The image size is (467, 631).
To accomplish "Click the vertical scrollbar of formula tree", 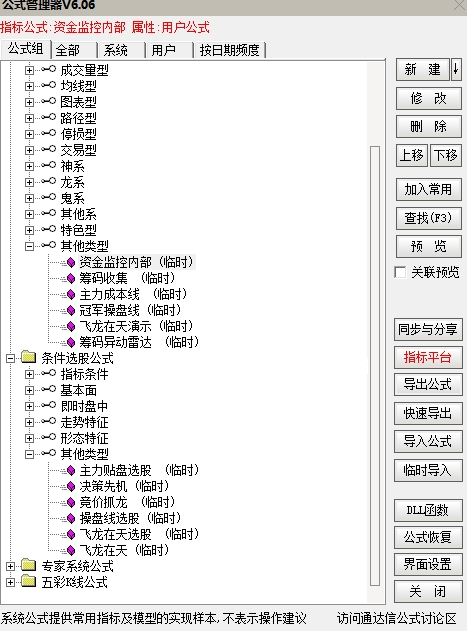I will pyautogui.click(x=375, y=365).
